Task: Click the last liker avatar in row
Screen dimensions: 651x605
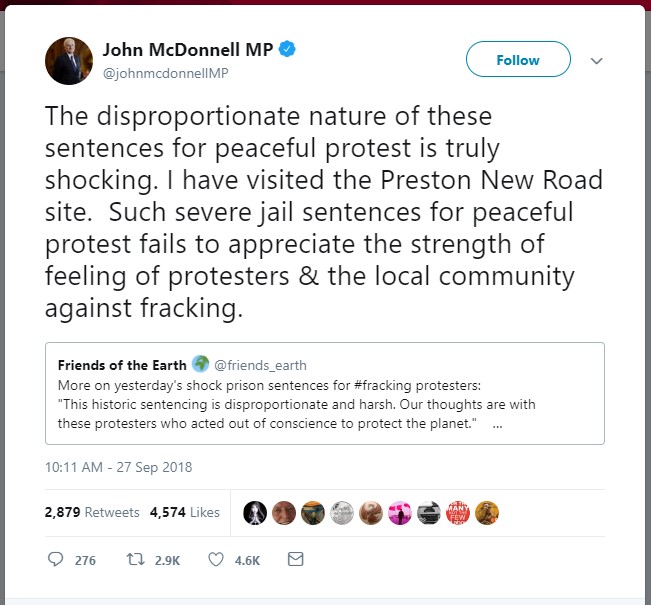Action: pyautogui.click(x=487, y=512)
